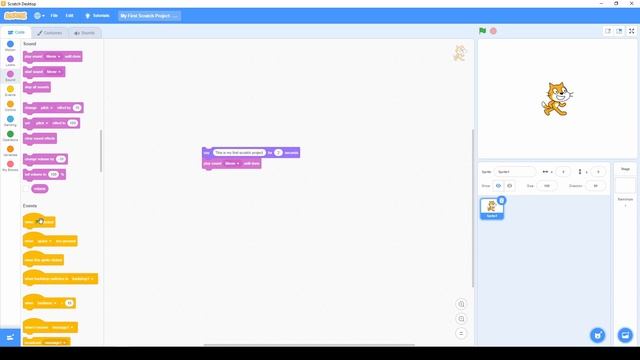
Task: Zoom out on the code workspace
Action: click(x=461, y=319)
